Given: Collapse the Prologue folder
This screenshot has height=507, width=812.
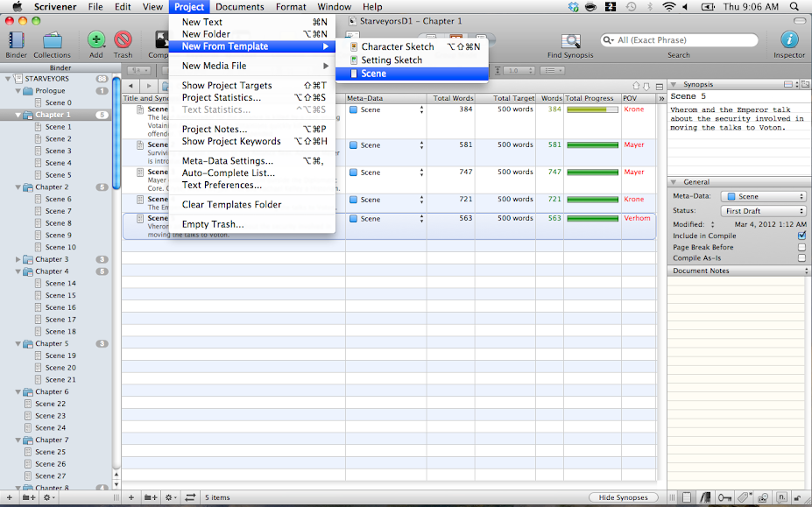Looking at the screenshot, I should [18, 90].
